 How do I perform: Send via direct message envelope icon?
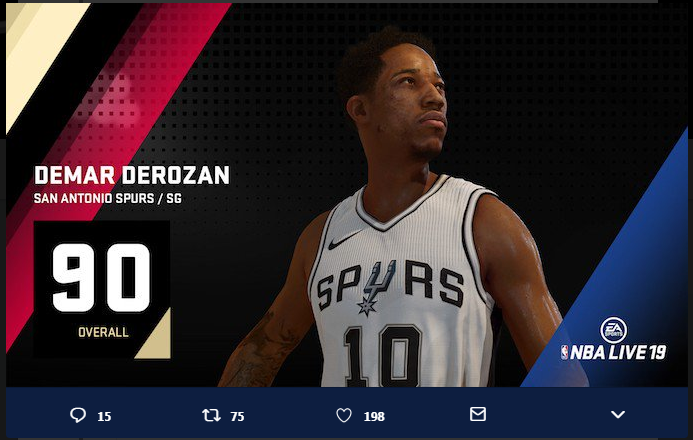pos(478,414)
